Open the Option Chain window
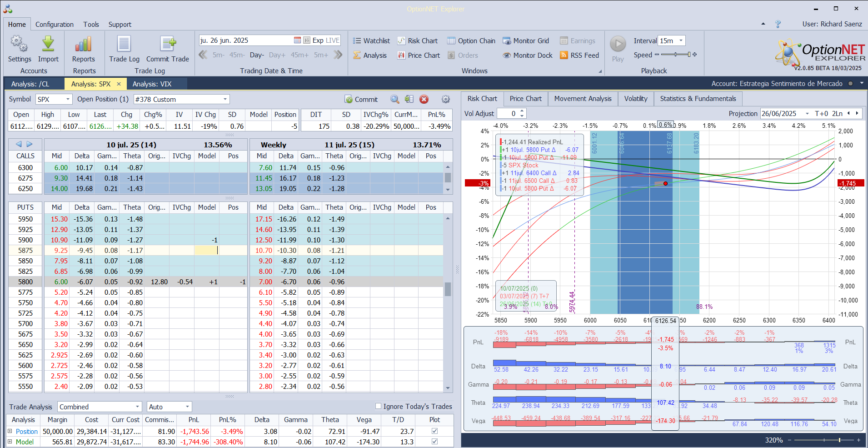 [471, 40]
